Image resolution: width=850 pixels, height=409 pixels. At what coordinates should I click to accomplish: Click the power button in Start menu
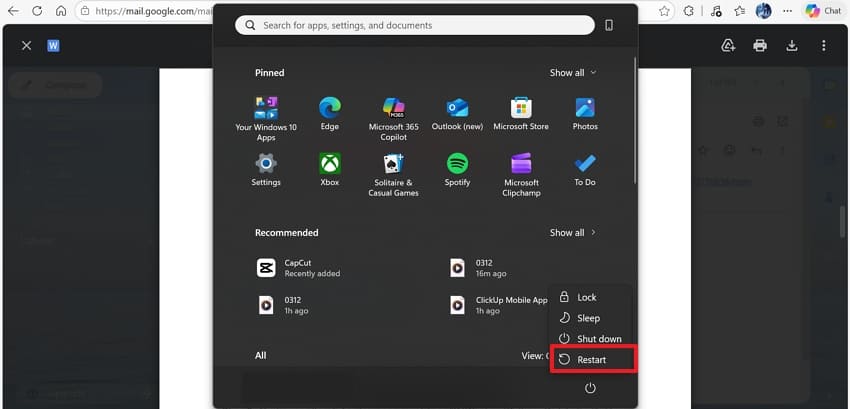(590, 388)
